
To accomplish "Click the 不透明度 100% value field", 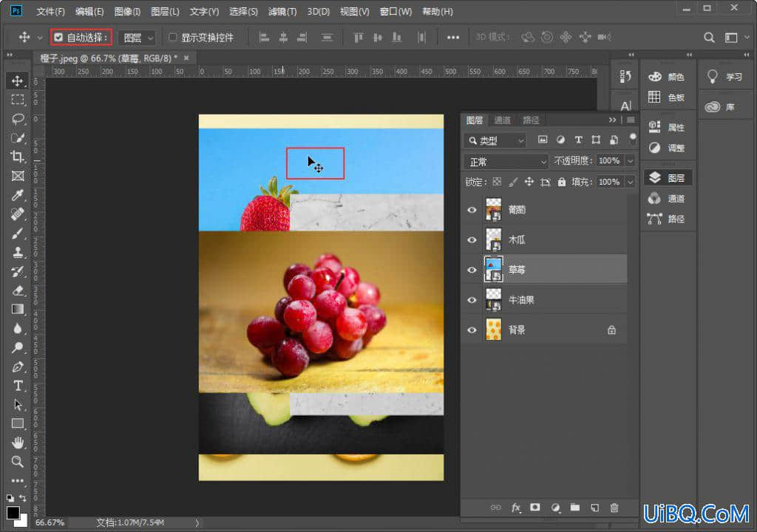I will (x=610, y=161).
